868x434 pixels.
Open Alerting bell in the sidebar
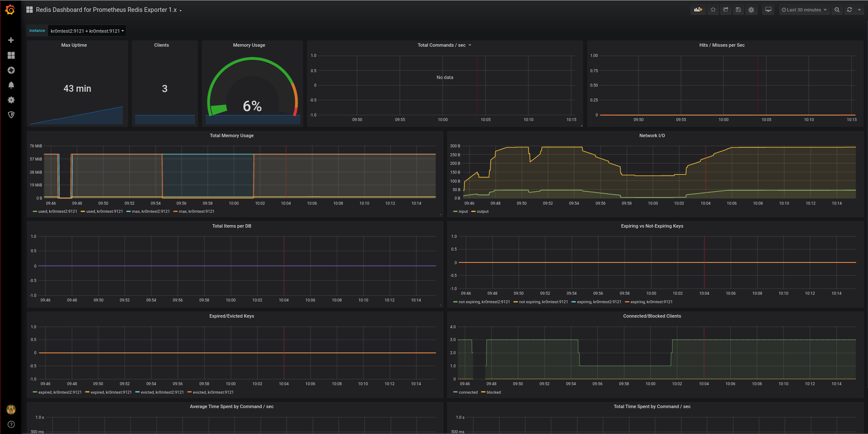pyautogui.click(x=11, y=85)
